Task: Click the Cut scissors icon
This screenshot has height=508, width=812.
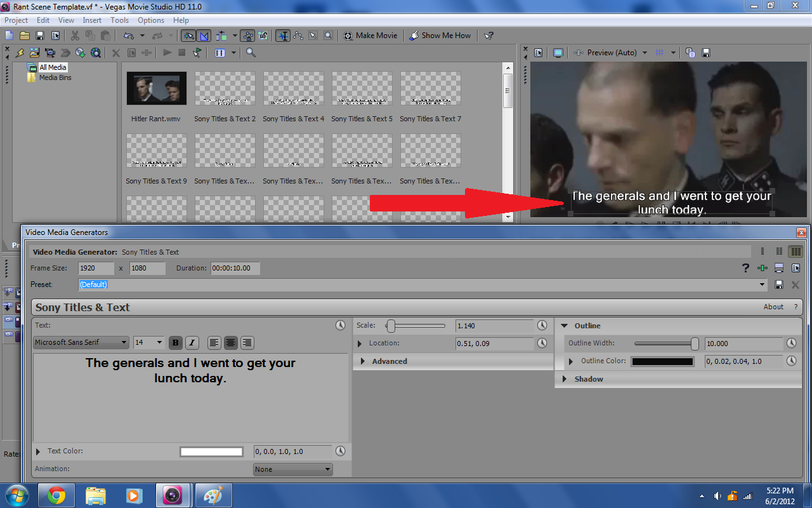Action: (x=75, y=36)
